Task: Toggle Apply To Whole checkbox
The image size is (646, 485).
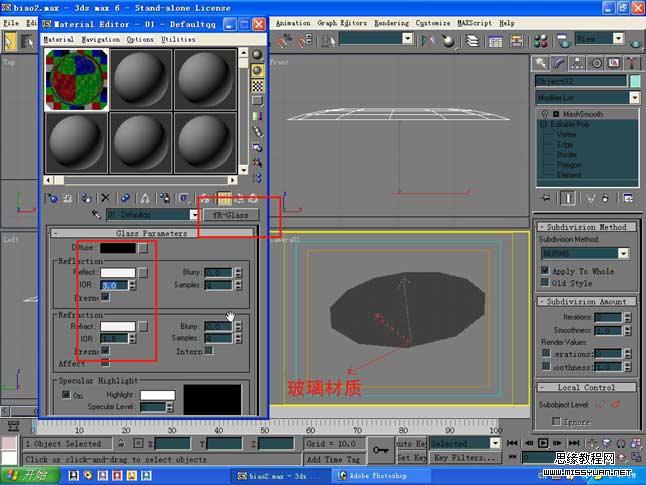Action: pos(545,270)
